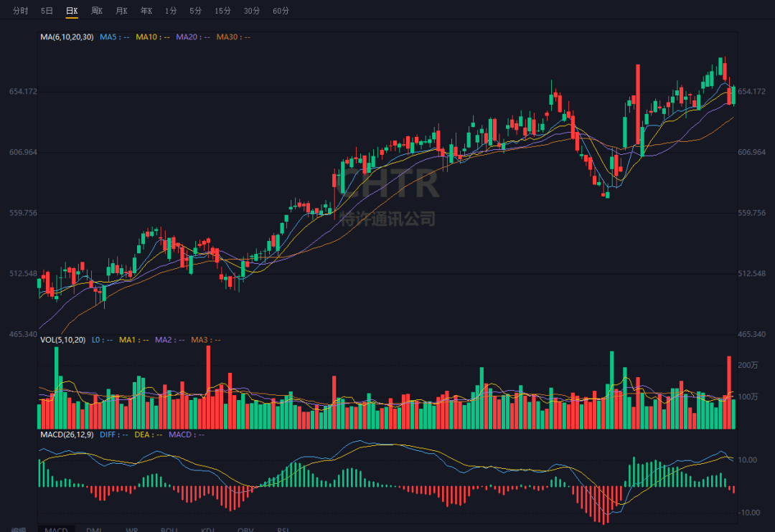The width and height of the screenshot is (775, 532).
Task: Select the 5日 five-day chart tab
Action: 47,11
